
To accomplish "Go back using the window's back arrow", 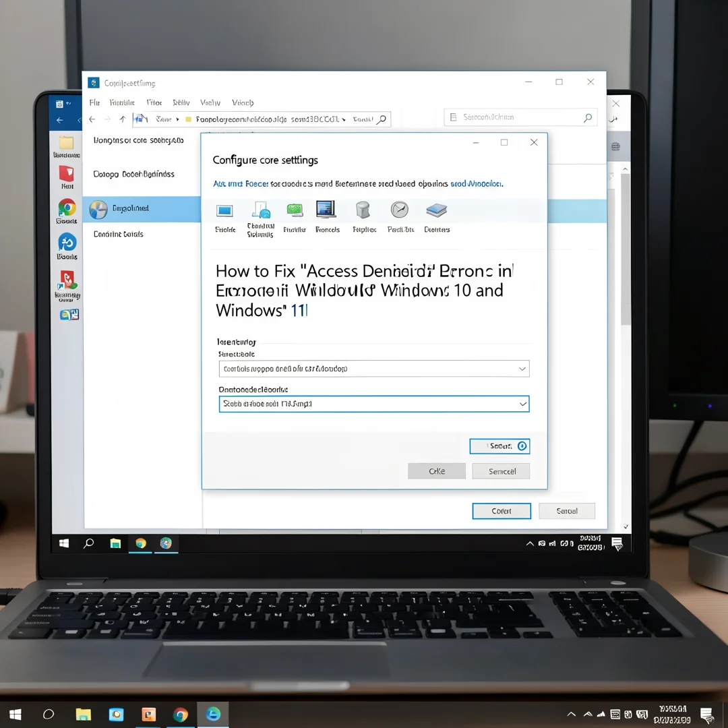I will point(92,119).
